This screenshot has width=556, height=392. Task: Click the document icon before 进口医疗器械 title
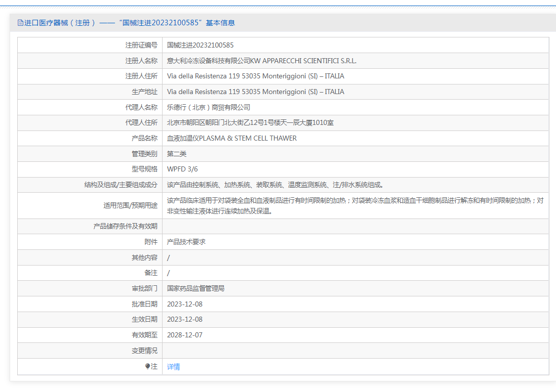(21, 23)
